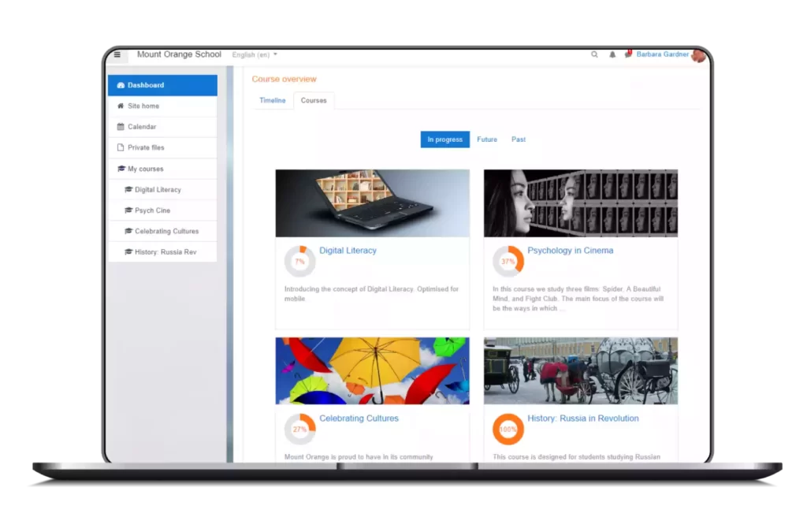This screenshot has width=807, height=532.
Task: Switch course filter to Future
Action: [487, 140]
